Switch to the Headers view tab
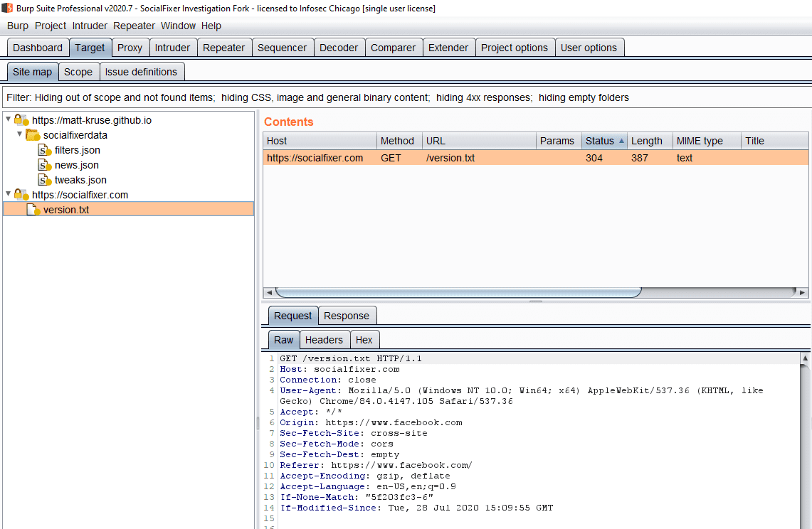Image resolution: width=812 pixels, height=529 pixels. tap(324, 340)
